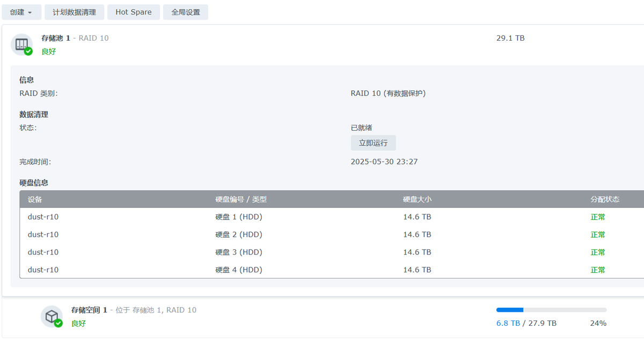
Task: Expand the 创建 dropdown menu
Action: tap(21, 12)
